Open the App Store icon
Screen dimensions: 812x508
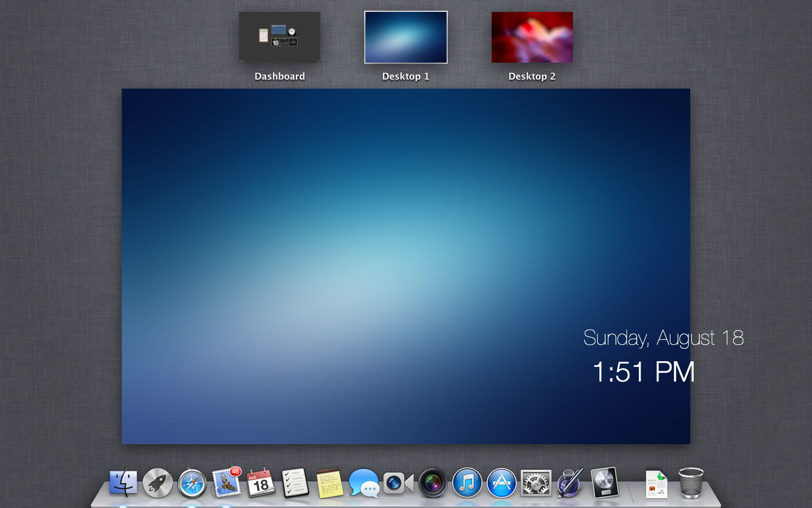pyautogui.click(x=502, y=483)
